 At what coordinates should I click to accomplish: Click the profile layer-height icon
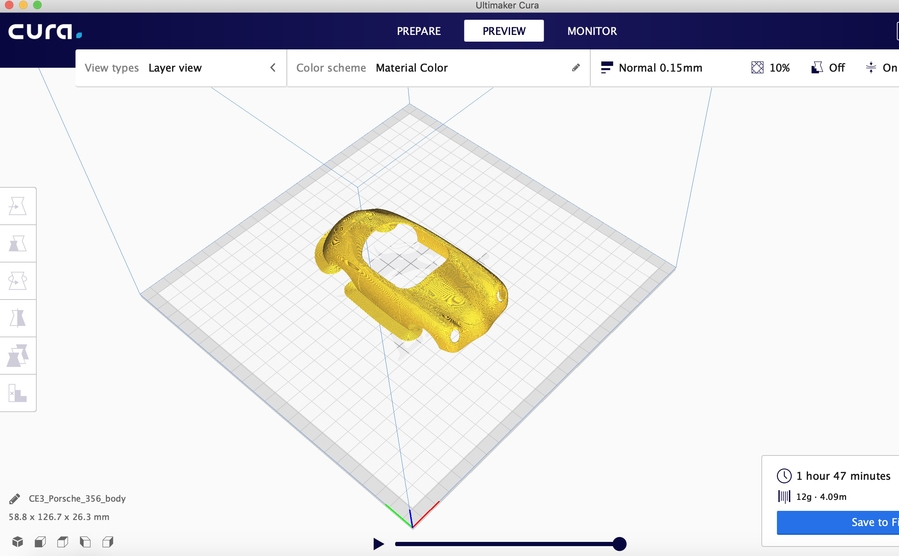click(x=607, y=68)
